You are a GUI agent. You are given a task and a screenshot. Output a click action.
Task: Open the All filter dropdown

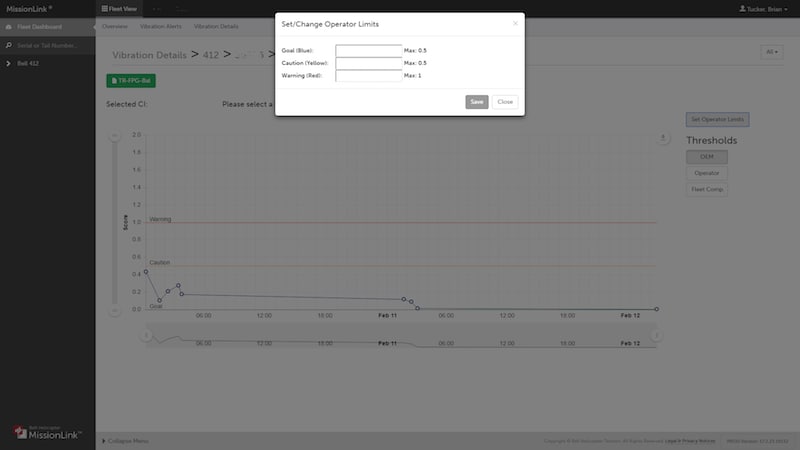[x=771, y=52]
